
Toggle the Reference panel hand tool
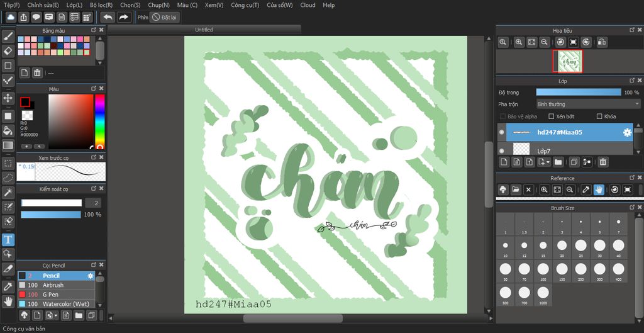tap(599, 189)
